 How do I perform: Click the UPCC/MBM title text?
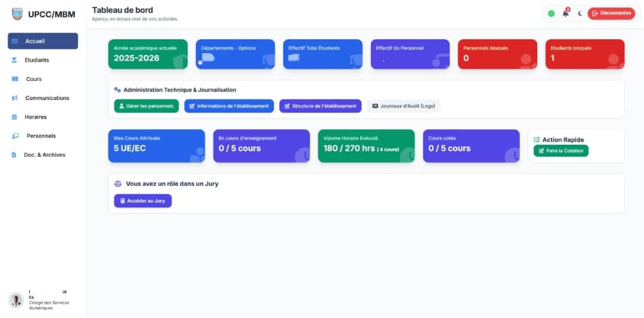pos(52,14)
